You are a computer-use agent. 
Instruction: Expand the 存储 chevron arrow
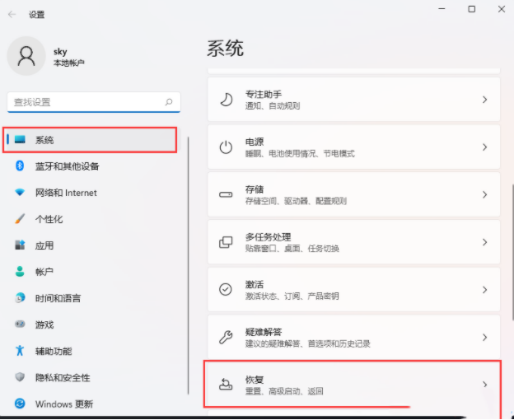click(x=484, y=195)
